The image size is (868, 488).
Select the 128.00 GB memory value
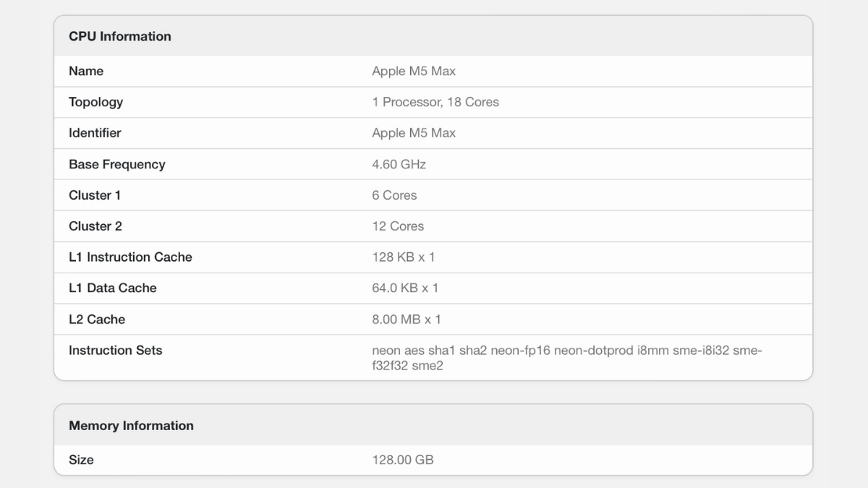403,460
